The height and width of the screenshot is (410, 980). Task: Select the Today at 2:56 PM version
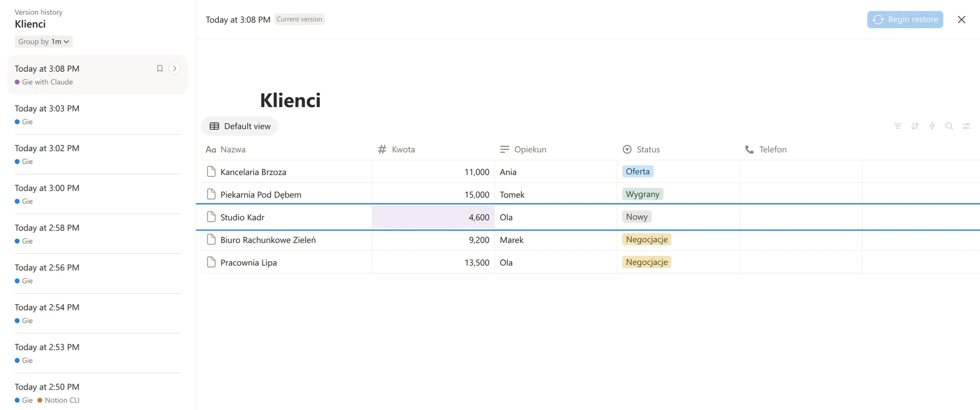coord(97,274)
